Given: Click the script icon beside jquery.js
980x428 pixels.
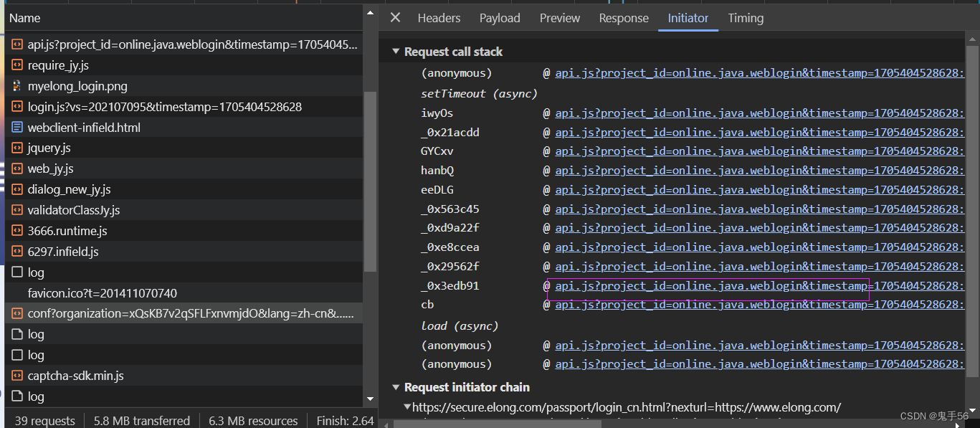Looking at the screenshot, I should 17,148.
